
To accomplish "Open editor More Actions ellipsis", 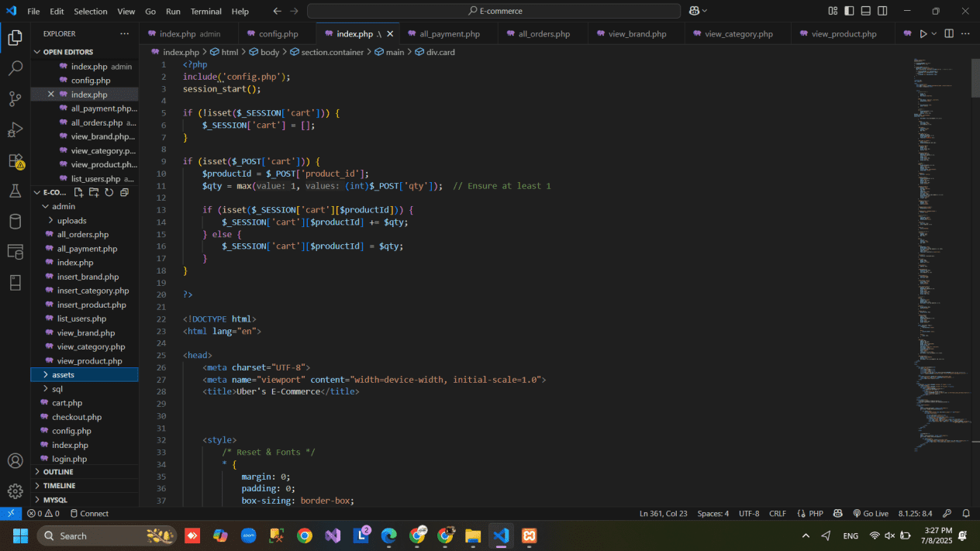I will pos(965,34).
